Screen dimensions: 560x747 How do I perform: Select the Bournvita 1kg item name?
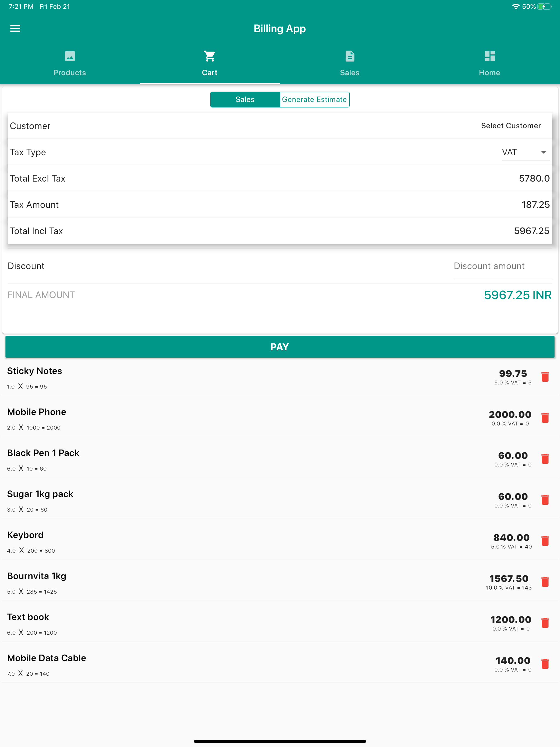pyautogui.click(x=36, y=576)
